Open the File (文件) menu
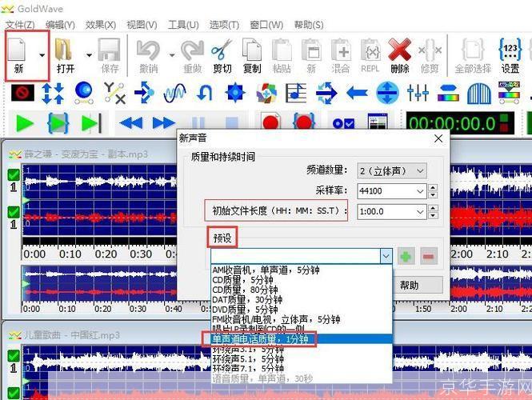 [20, 25]
